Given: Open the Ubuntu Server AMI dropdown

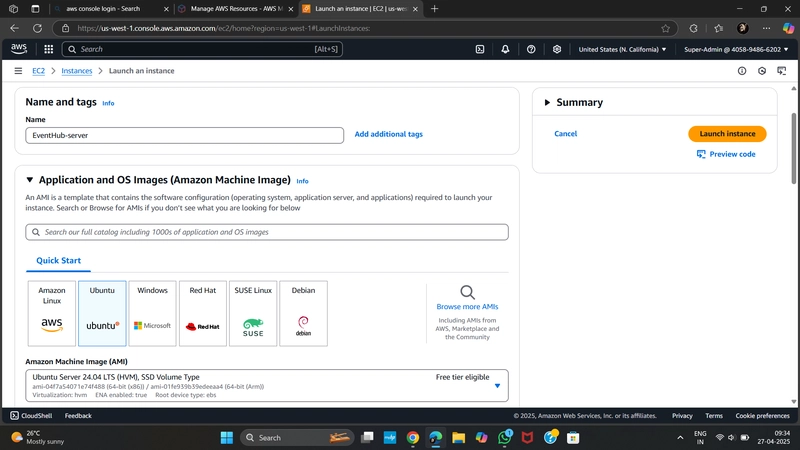Looking at the screenshot, I should pos(267,385).
